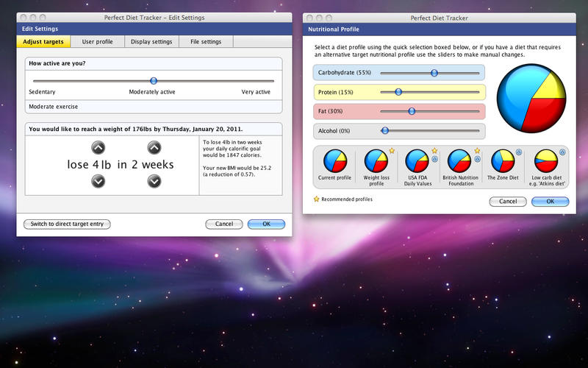Click the large nutritional profile pie chart
588x368 pixels.
[531, 97]
